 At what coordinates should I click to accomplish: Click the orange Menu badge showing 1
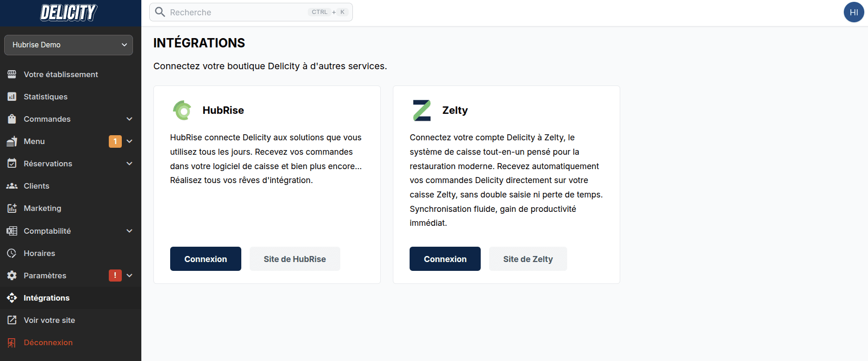(115, 141)
